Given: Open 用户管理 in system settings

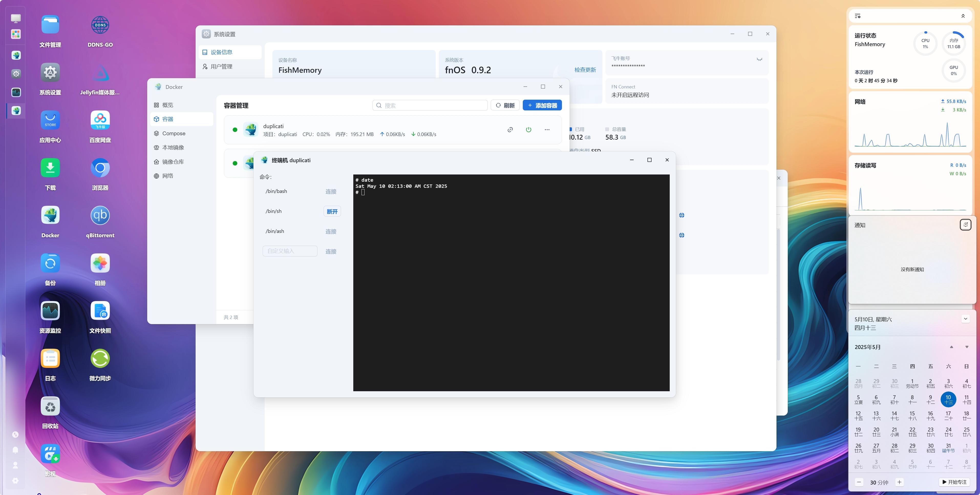Looking at the screenshot, I should pos(230,67).
